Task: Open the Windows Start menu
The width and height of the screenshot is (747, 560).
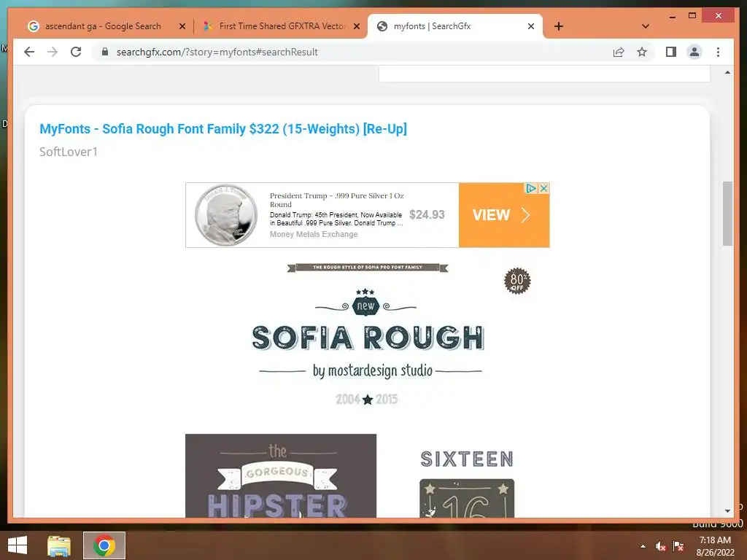Action: [18, 545]
